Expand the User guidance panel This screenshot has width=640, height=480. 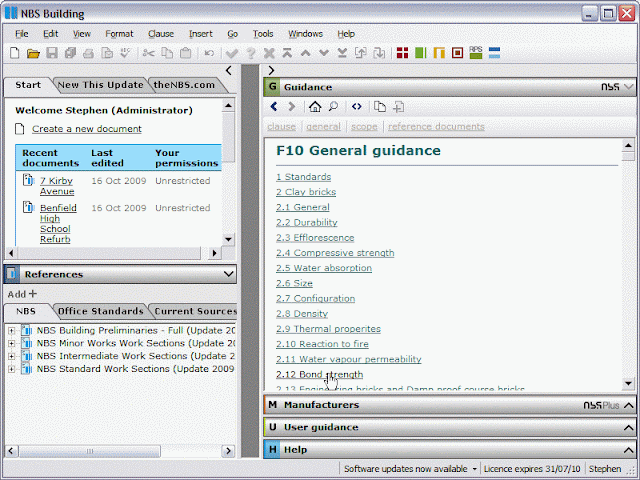(x=629, y=428)
